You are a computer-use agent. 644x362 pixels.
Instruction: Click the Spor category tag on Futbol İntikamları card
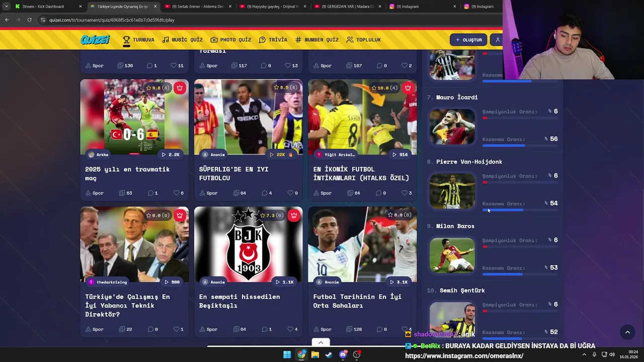click(x=323, y=193)
